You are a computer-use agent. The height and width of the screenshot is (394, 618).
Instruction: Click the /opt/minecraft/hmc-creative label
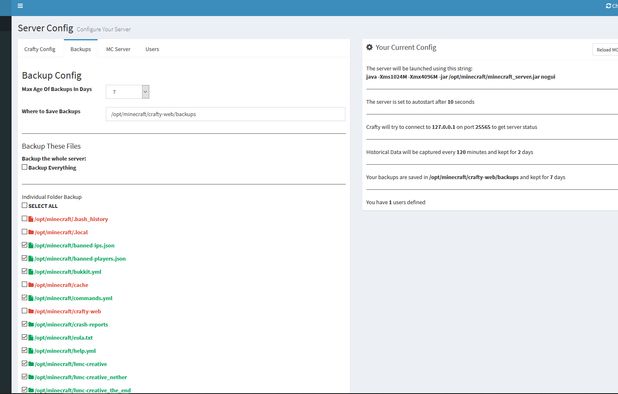[71, 364]
